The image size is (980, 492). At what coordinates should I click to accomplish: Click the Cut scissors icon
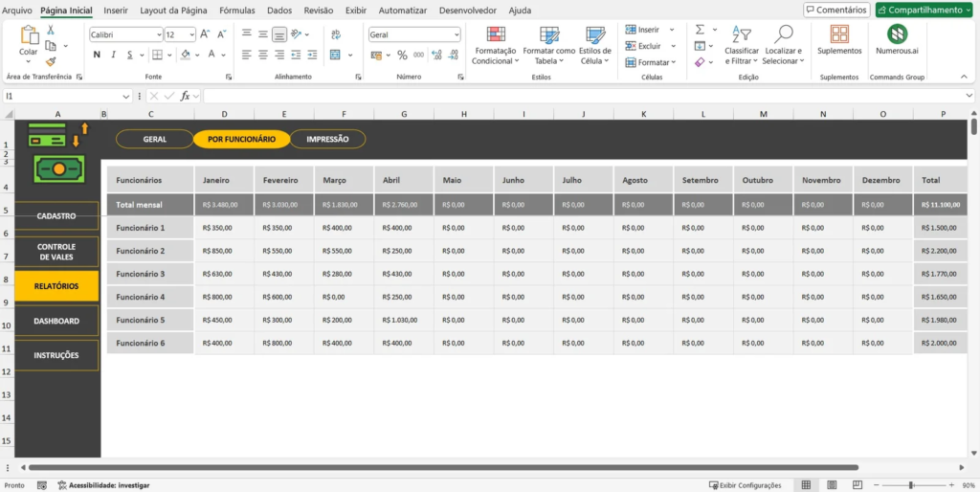coord(51,30)
